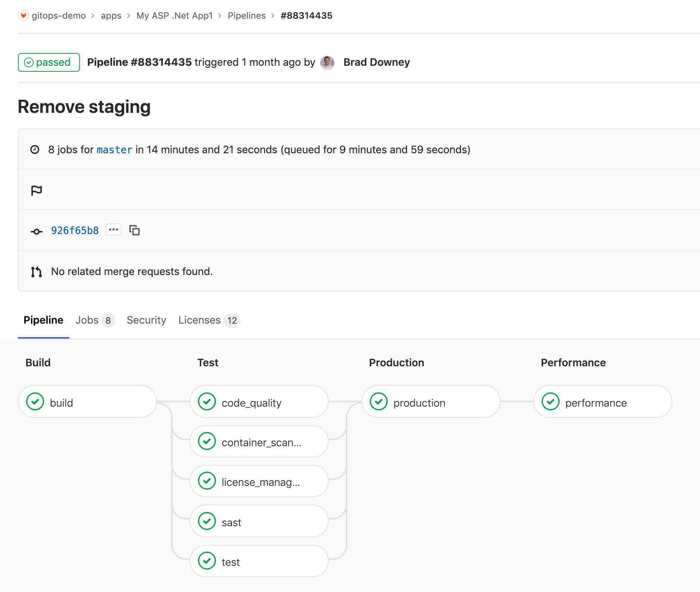Open My ASP .Net App1 project link
Screen dimensions: 700x592
(174, 16)
